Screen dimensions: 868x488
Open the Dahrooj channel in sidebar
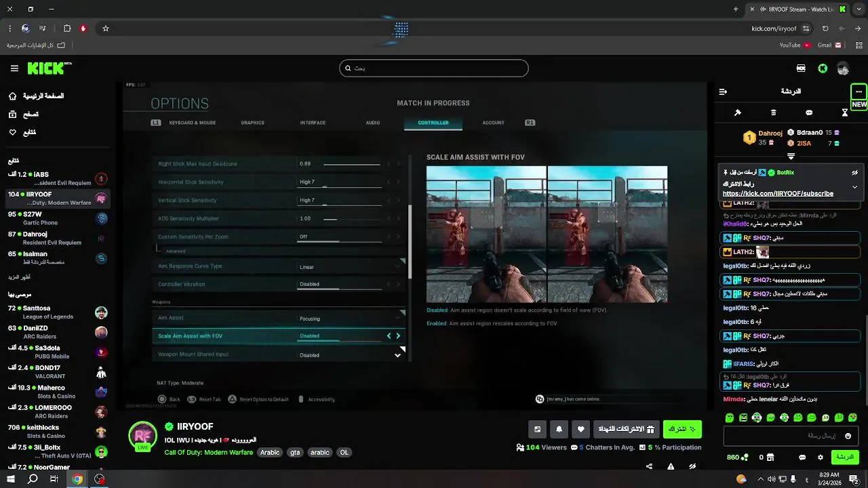pyautogui.click(x=58, y=238)
